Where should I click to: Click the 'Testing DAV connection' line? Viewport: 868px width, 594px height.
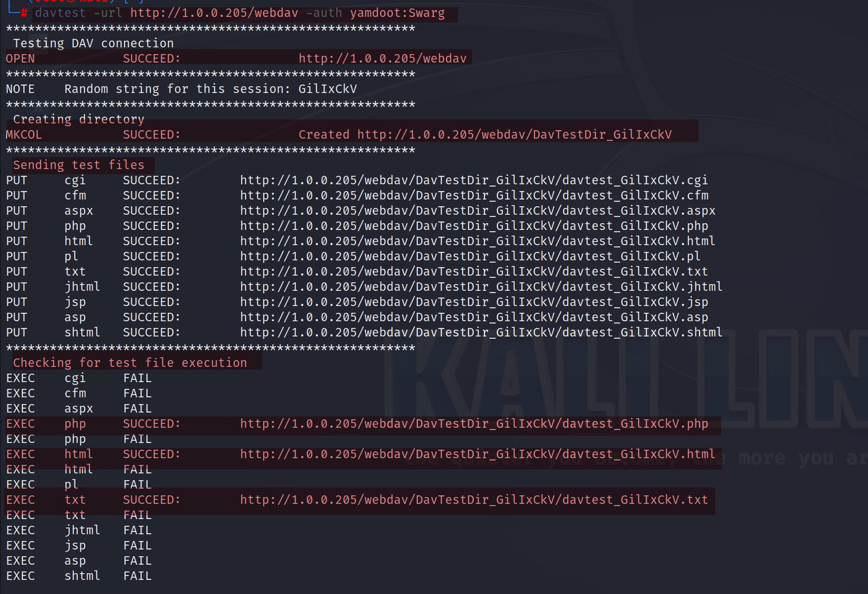click(x=94, y=43)
